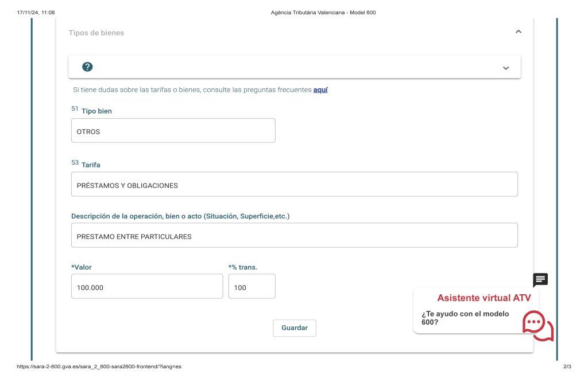Click the '*Valor' field label
The height and width of the screenshot is (378, 588).
(82, 267)
